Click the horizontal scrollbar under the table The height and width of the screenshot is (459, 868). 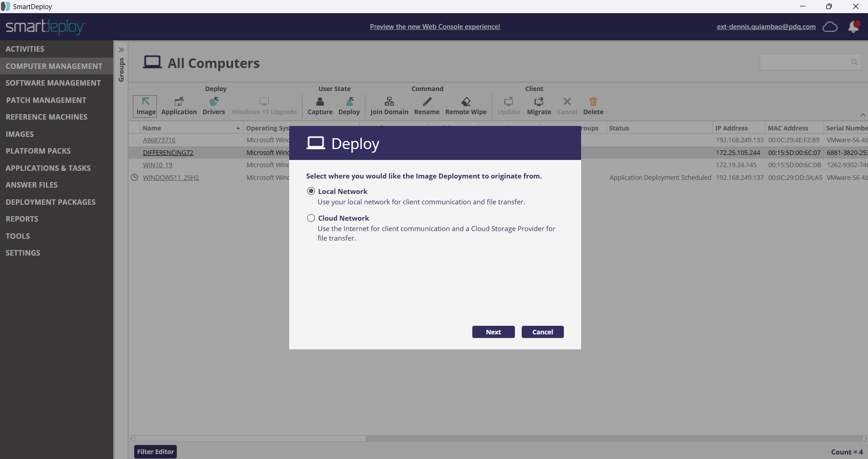[x=250, y=439]
